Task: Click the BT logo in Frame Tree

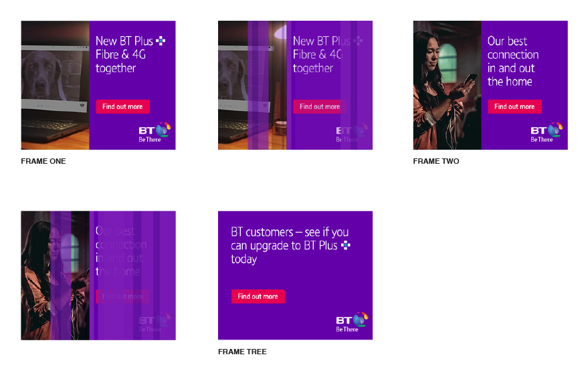Action: coord(352,322)
